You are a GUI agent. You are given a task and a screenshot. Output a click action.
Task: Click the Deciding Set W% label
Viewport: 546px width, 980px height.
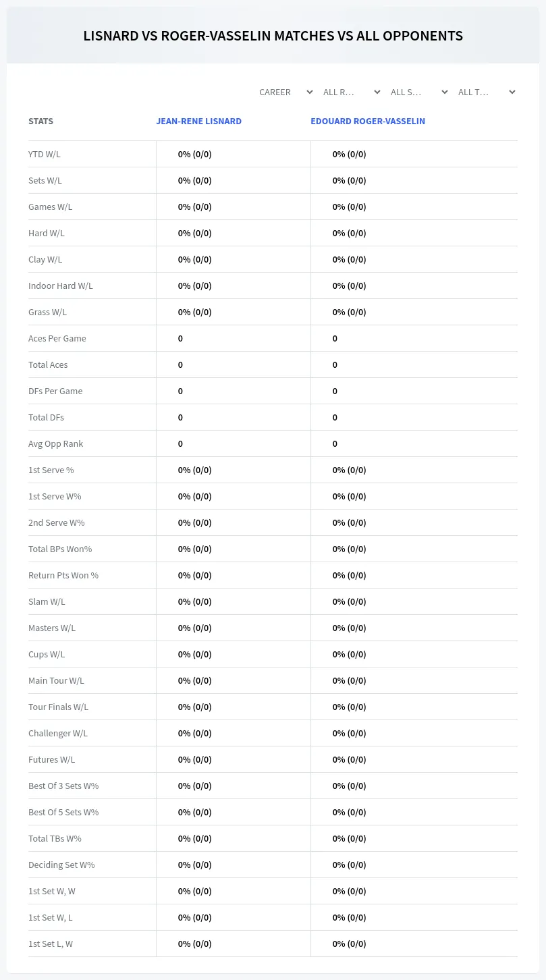point(61,865)
